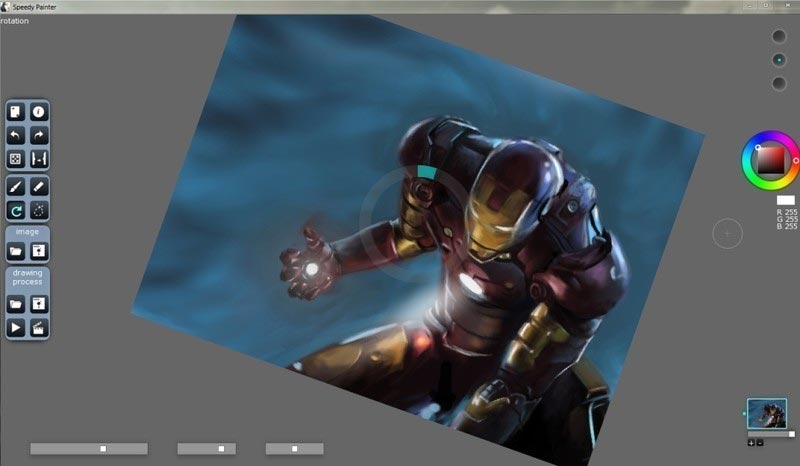Viewport: 800px width, 466px height.
Task: Click the 'R 255' color value
Action: [787, 212]
